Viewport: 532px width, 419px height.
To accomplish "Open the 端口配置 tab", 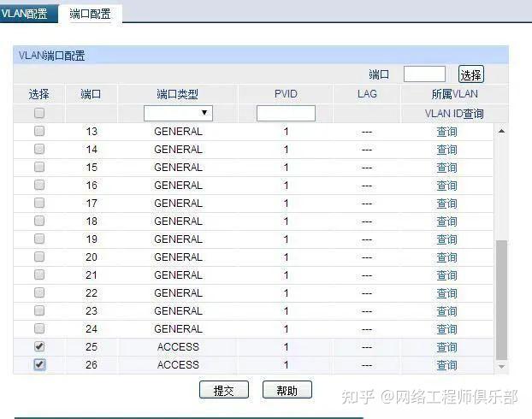I will (91, 14).
